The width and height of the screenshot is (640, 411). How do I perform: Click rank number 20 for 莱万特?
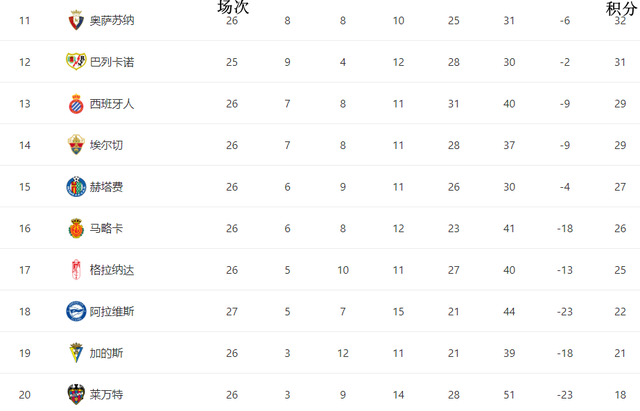(x=24, y=395)
